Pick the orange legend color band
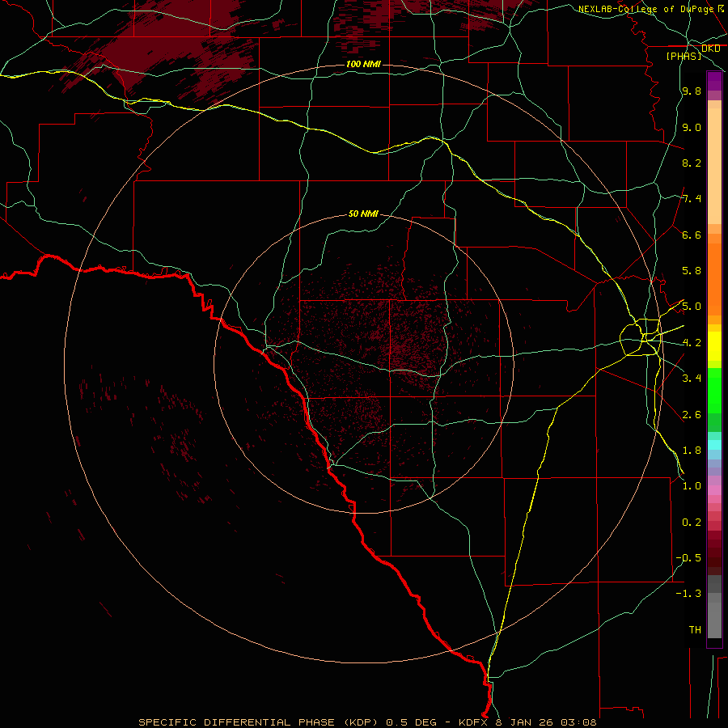The width and height of the screenshot is (728, 728). [714, 280]
